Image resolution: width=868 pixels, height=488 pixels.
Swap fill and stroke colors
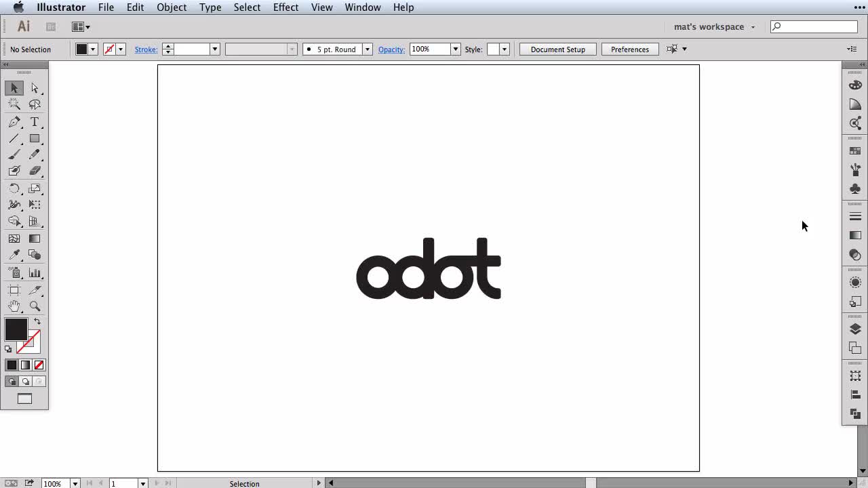tap(37, 322)
